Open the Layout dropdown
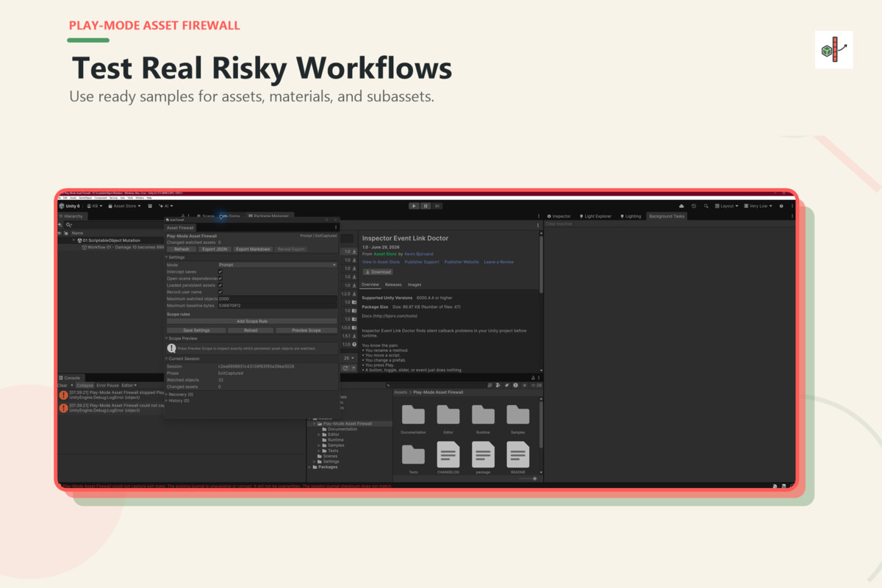 (x=727, y=206)
